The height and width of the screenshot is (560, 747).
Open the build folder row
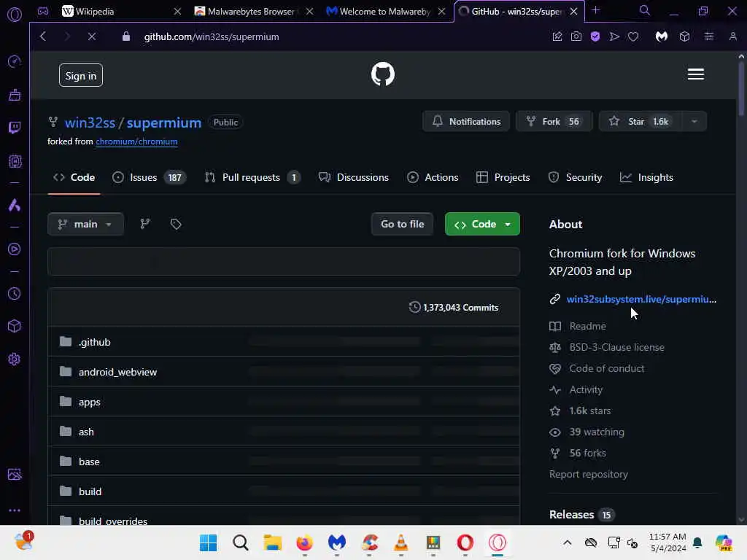(284, 491)
